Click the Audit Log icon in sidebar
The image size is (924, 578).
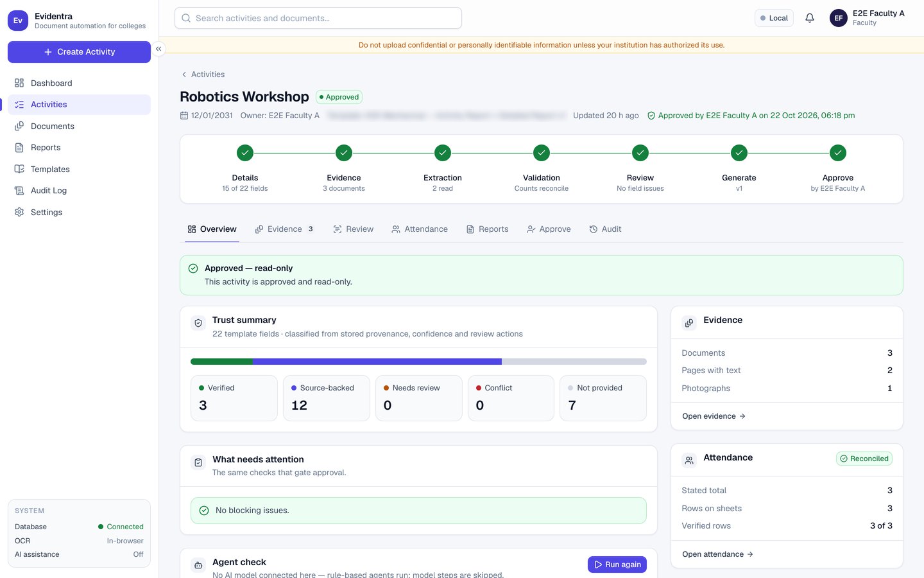(19, 190)
